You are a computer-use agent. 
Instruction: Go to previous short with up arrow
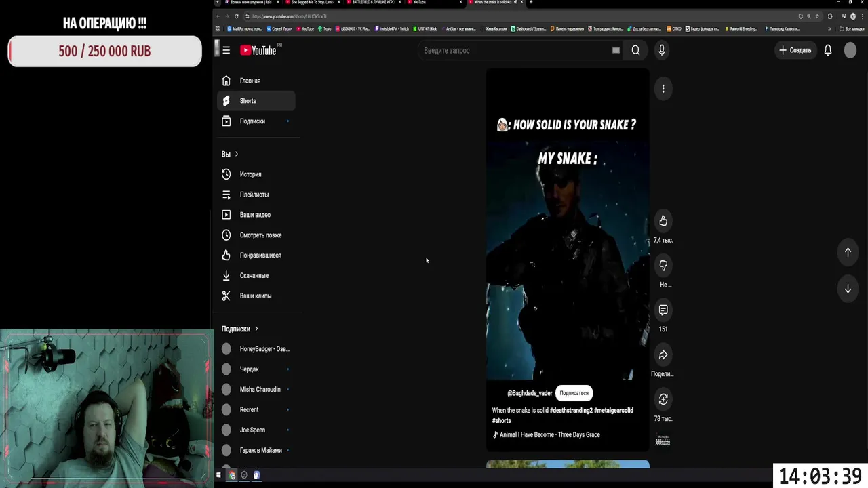click(x=848, y=252)
